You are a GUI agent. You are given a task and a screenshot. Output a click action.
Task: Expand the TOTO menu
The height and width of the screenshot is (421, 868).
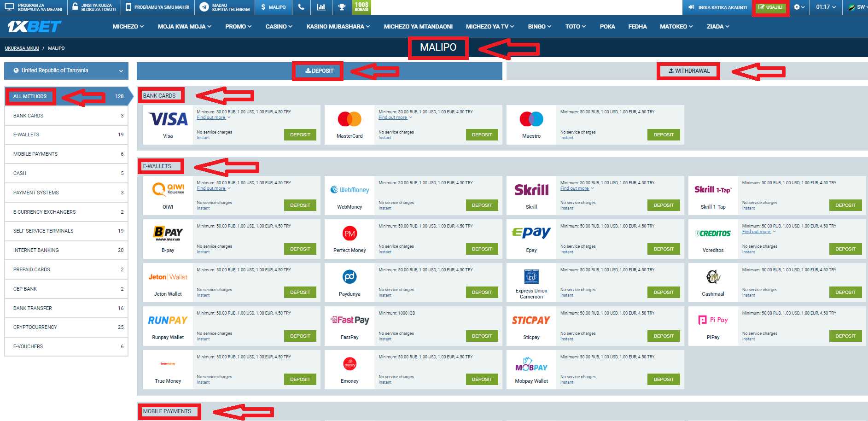575,27
